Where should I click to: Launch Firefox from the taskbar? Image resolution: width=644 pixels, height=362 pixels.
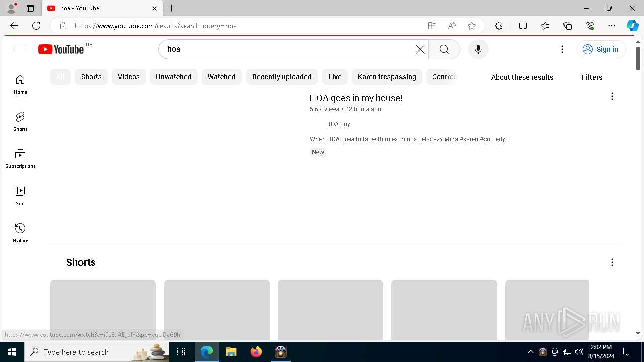click(x=256, y=352)
